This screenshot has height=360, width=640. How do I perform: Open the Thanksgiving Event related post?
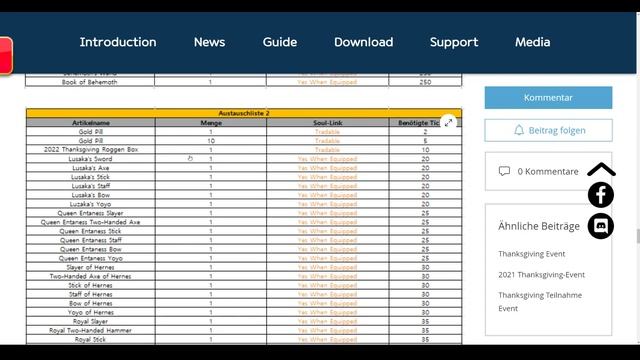[x=531, y=254]
